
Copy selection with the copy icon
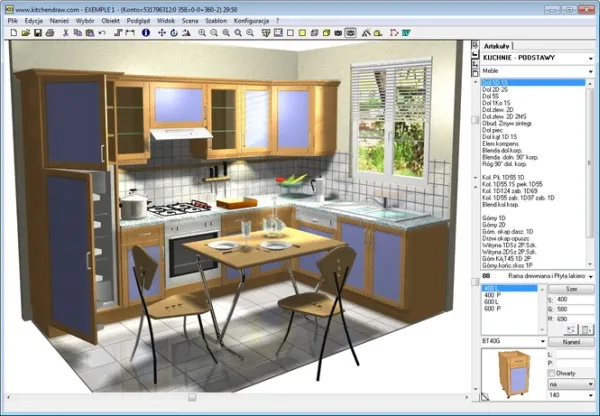[77, 33]
